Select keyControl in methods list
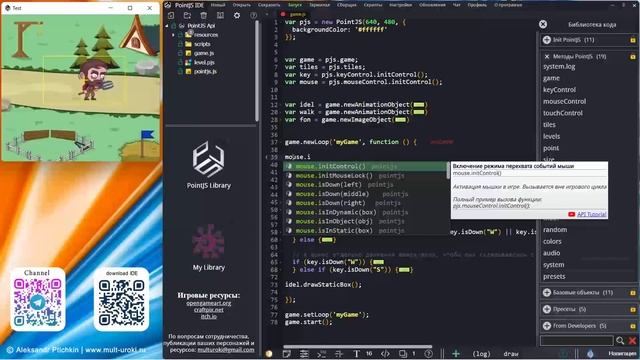Viewport: 640px width, 360px height. click(559, 90)
